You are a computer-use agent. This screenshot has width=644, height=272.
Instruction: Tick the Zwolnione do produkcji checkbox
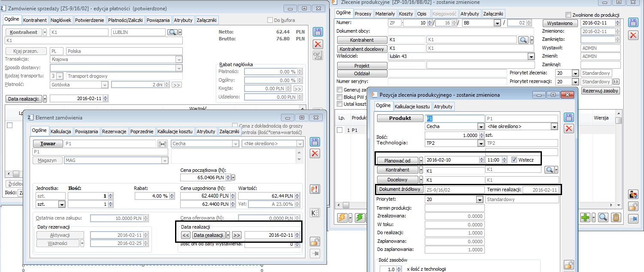click(568, 15)
